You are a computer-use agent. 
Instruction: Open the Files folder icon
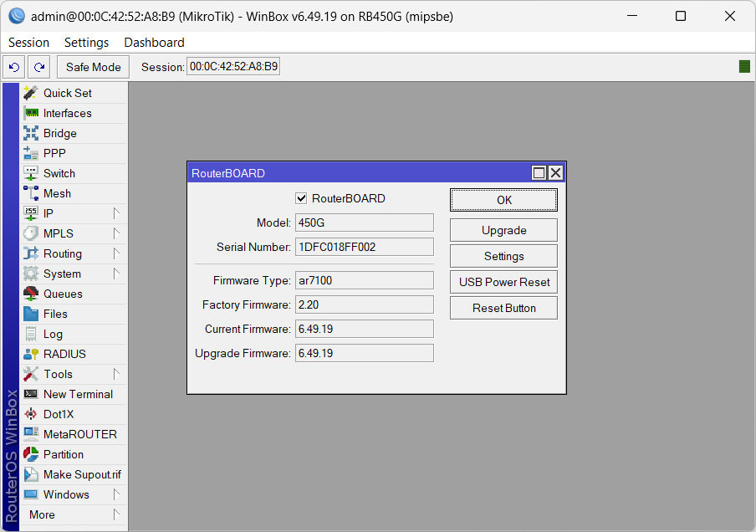click(x=31, y=314)
